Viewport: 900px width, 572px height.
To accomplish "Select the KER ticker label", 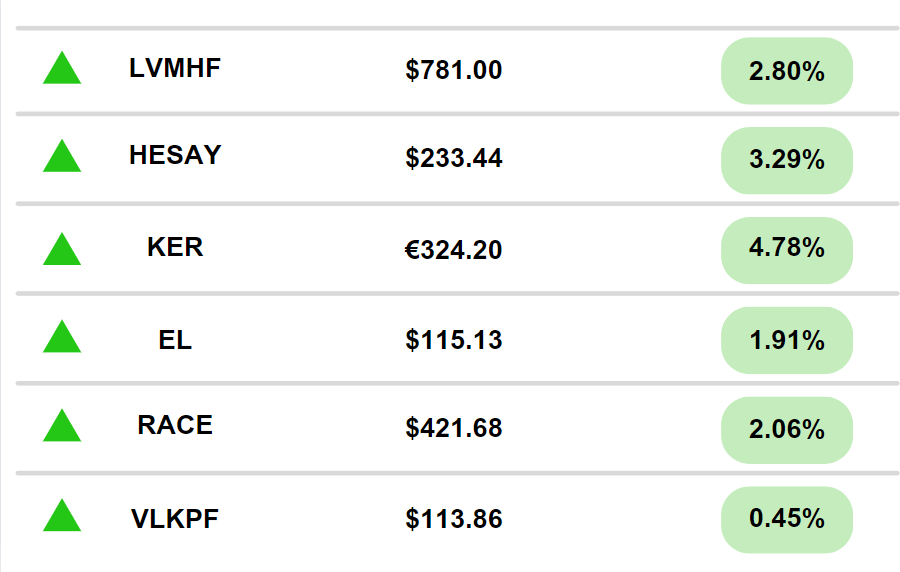I will [x=175, y=247].
